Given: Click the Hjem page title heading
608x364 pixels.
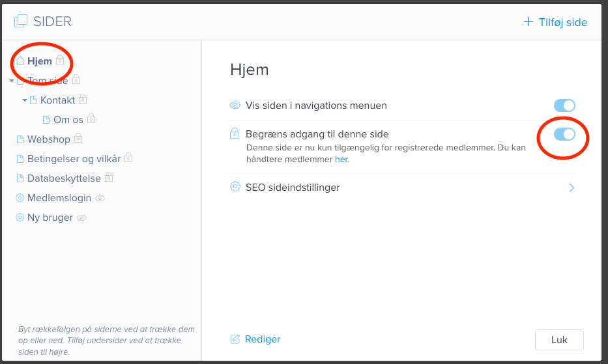Looking at the screenshot, I should (250, 70).
